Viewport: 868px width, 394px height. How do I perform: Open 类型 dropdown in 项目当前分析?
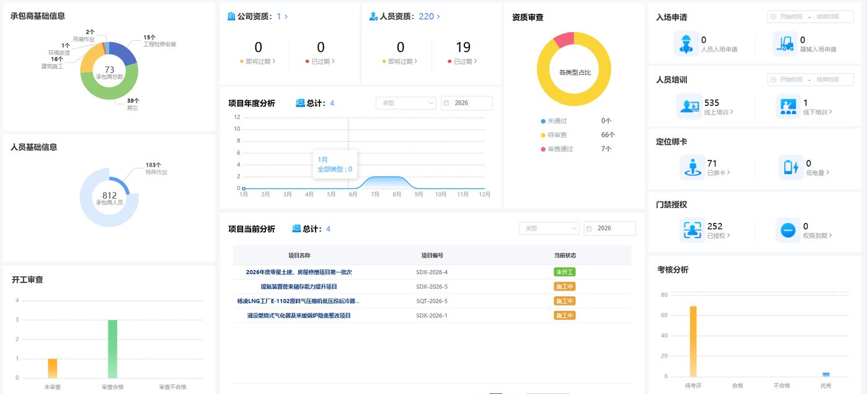point(549,229)
